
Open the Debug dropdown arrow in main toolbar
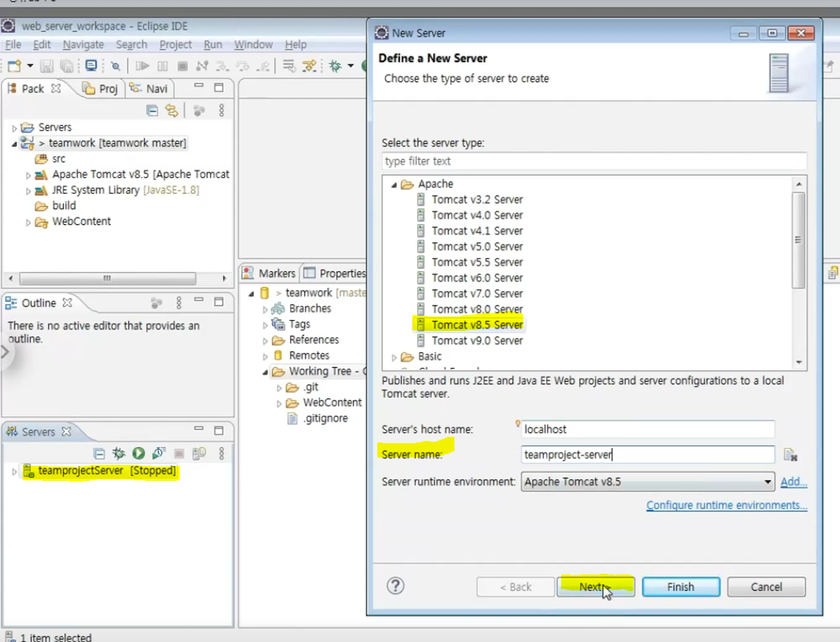point(350,66)
